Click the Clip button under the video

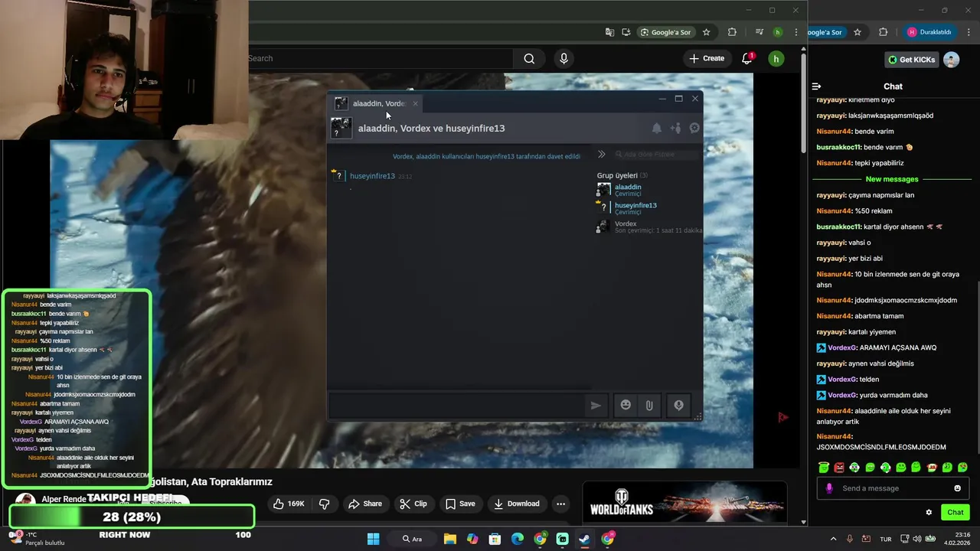[x=413, y=504]
